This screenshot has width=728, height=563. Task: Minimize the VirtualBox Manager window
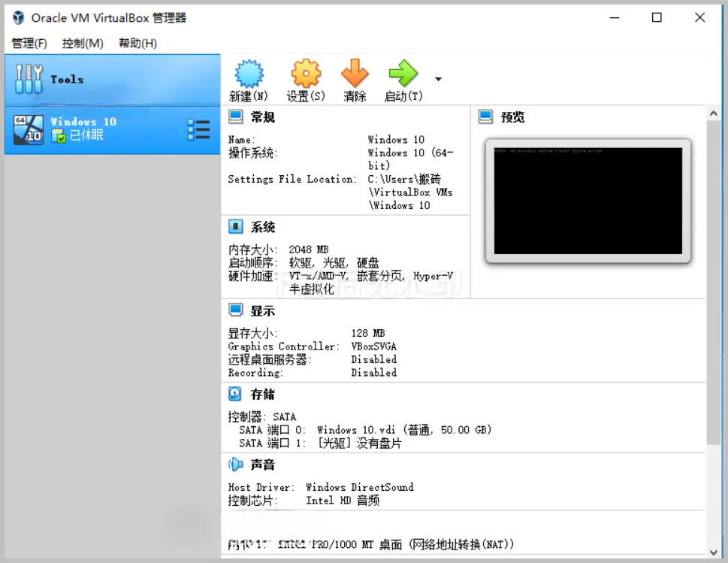(615, 17)
